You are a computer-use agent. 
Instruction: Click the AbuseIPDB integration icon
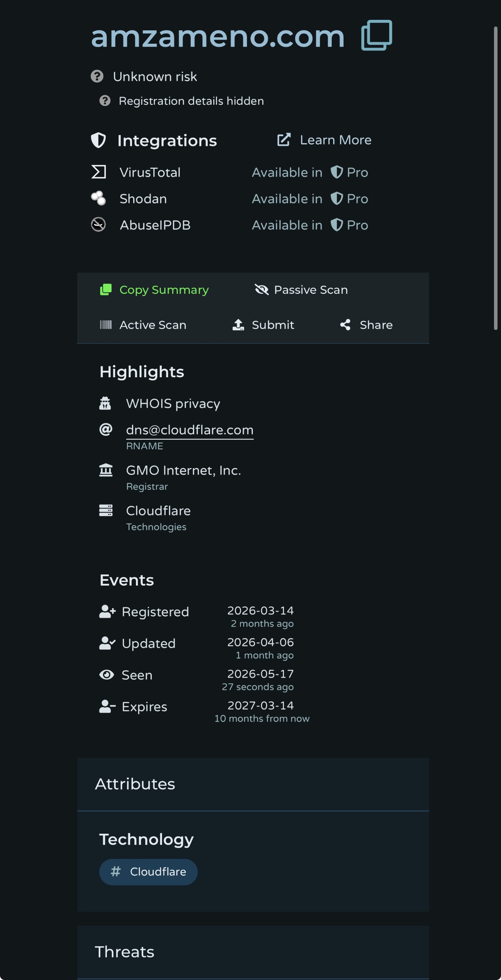coord(99,224)
